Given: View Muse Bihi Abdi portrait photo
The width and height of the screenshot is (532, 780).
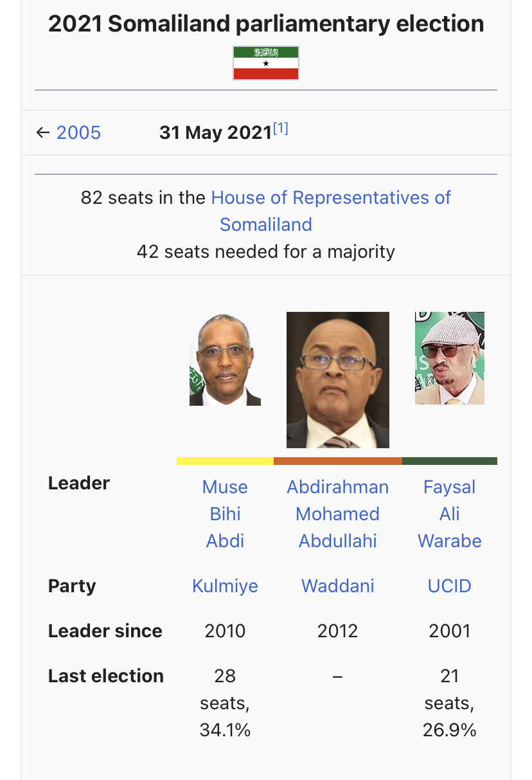Looking at the screenshot, I should tap(225, 359).
